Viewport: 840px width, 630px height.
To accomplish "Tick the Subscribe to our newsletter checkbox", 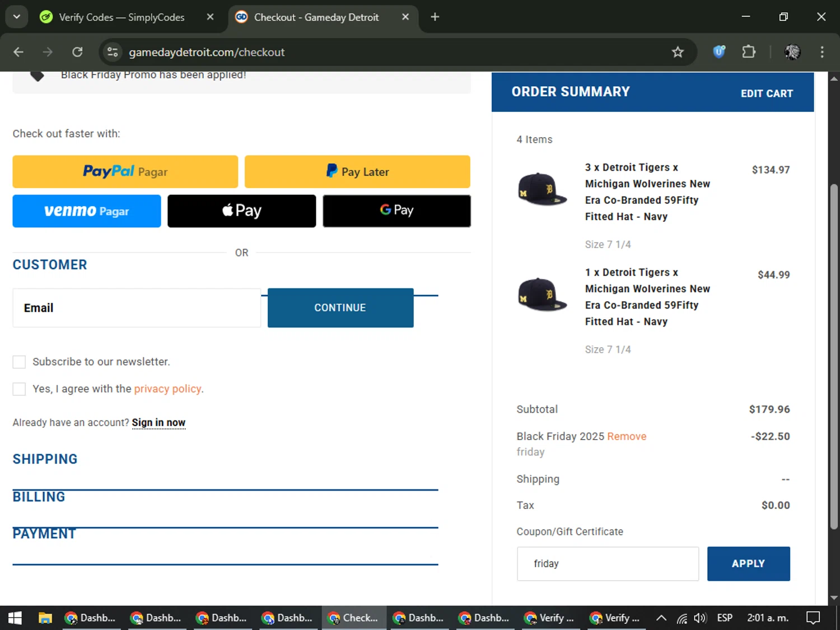I will click(x=19, y=362).
